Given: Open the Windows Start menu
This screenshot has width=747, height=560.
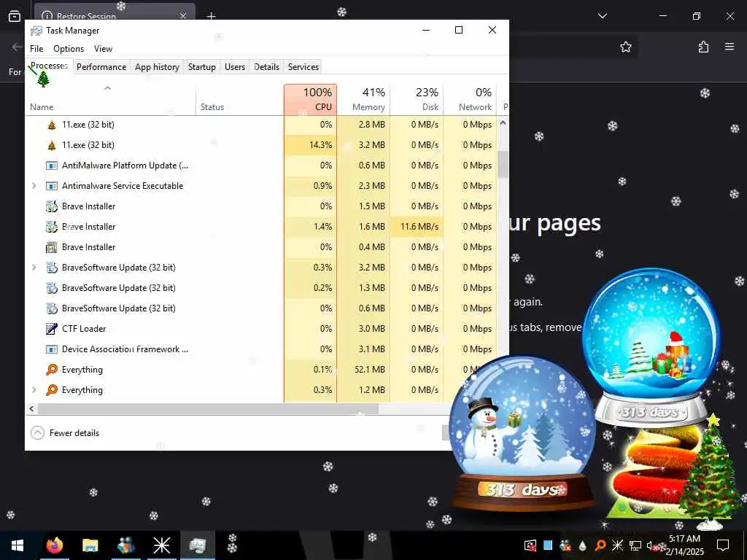Looking at the screenshot, I should click(18, 545).
